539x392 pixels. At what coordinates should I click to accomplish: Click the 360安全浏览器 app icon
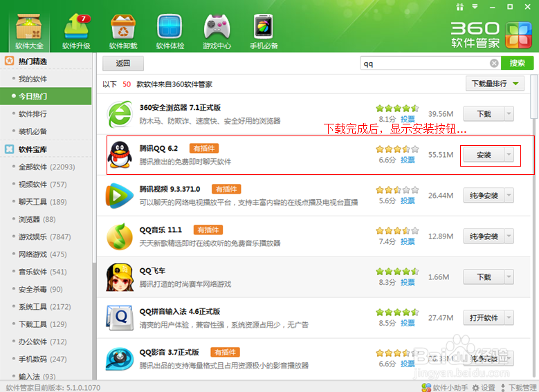pos(119,114)
